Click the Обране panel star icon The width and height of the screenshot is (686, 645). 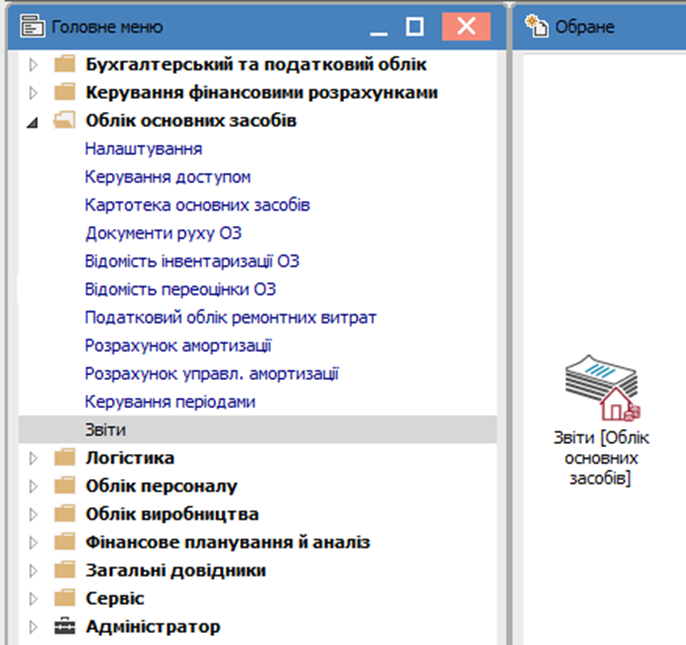coord(537,26)
